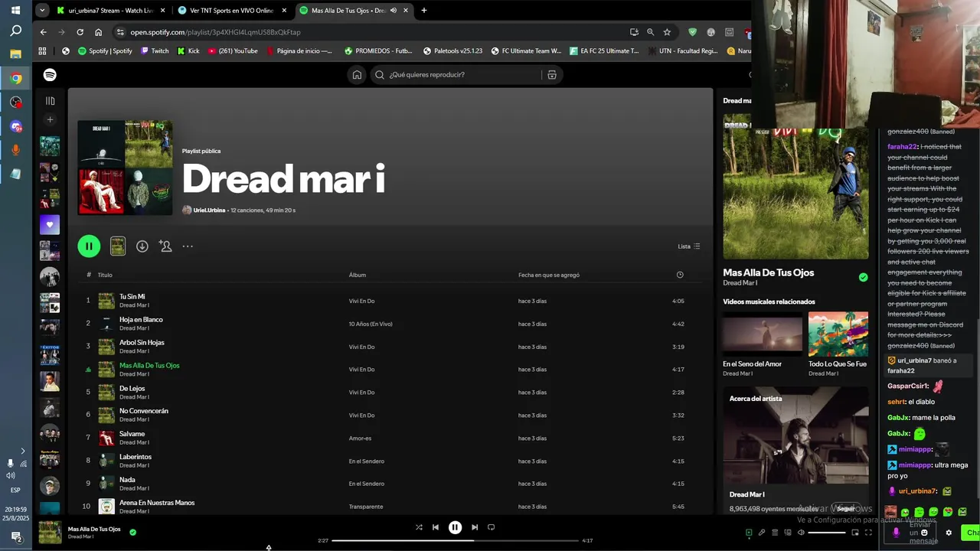Click the Seguir button for Dread Mar I
The width and height of the screenshot is (980, 551).
click(x=845, y=508)
